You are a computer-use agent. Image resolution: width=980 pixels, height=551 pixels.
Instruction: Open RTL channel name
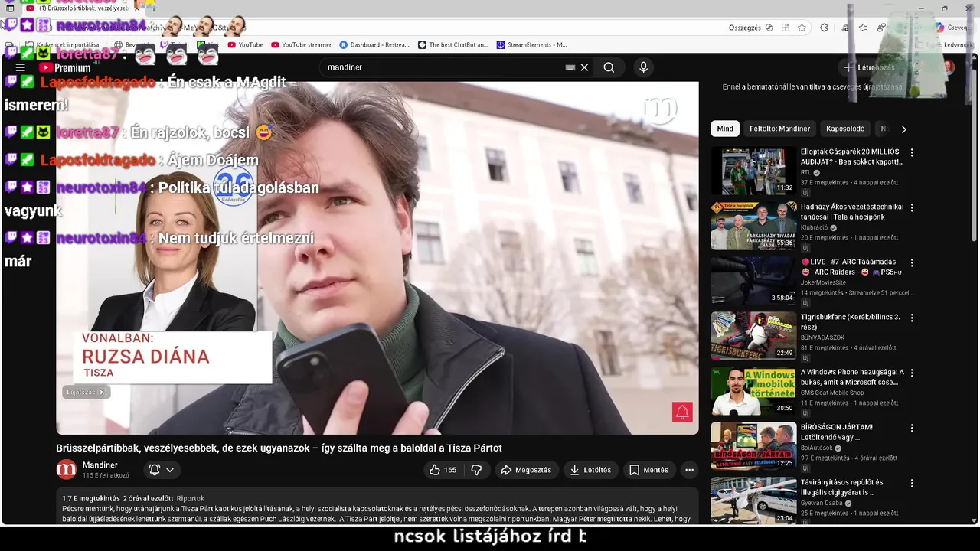coord(806,173)
